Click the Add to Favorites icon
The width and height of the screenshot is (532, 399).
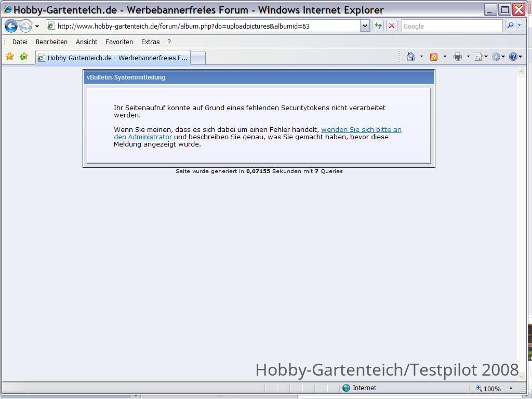pos(24,56)
